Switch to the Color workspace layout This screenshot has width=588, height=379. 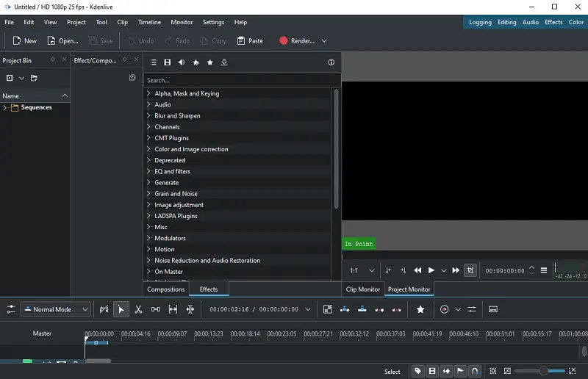pyautogui.click(x=576, y=22)
